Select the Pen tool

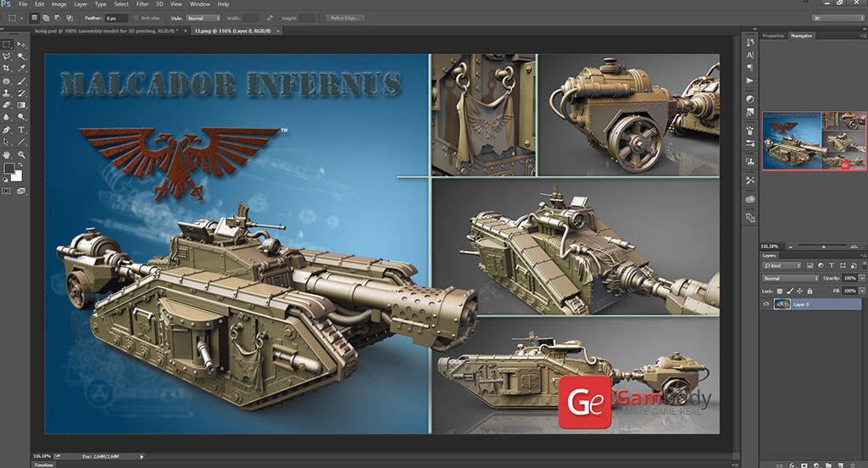click(7, 131)
